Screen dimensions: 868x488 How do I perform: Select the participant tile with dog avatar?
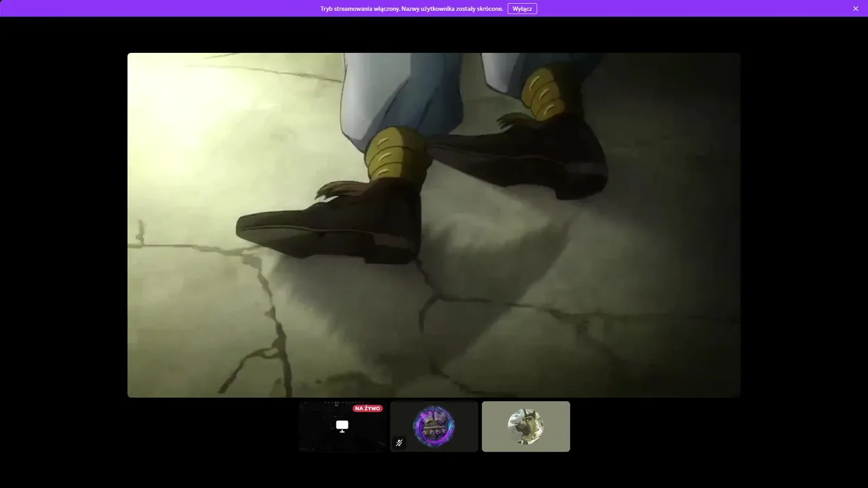(x=526, y=426)
